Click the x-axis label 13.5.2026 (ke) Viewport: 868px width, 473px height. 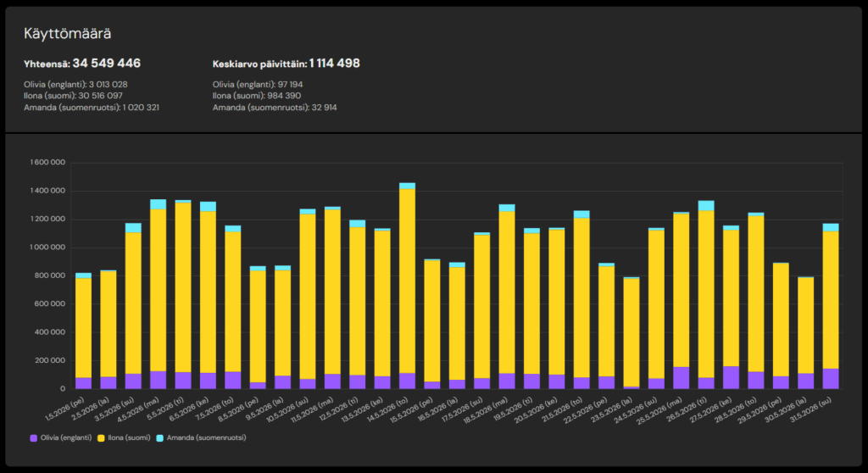point(363,410)
